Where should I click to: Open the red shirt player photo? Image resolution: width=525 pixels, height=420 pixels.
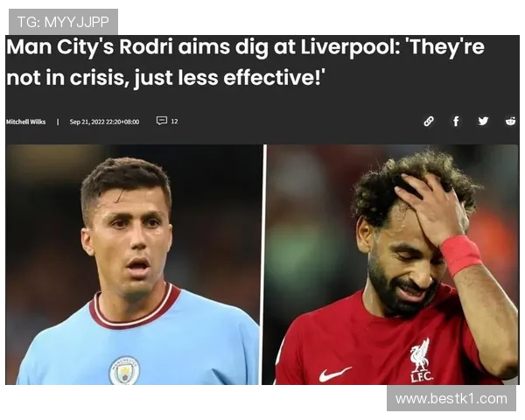pyautogui.click(x=393, y=264)
